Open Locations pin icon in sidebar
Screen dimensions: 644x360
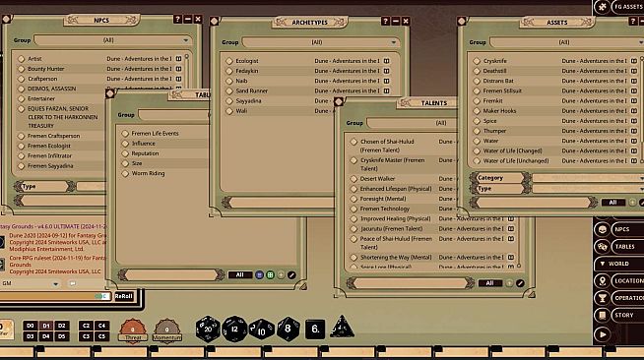pyautogui.click(x=602, y=281)
